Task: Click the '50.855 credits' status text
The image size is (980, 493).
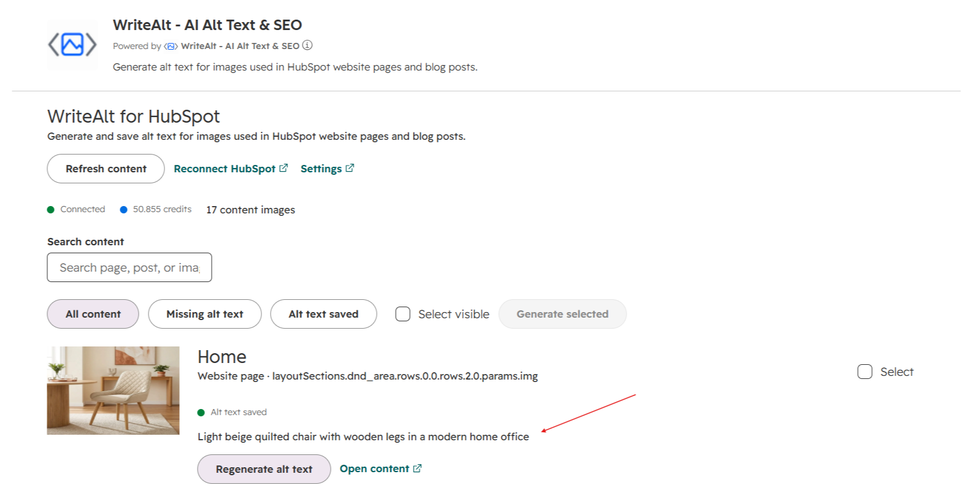Action: pyautogui.click(x=162, y=209)
